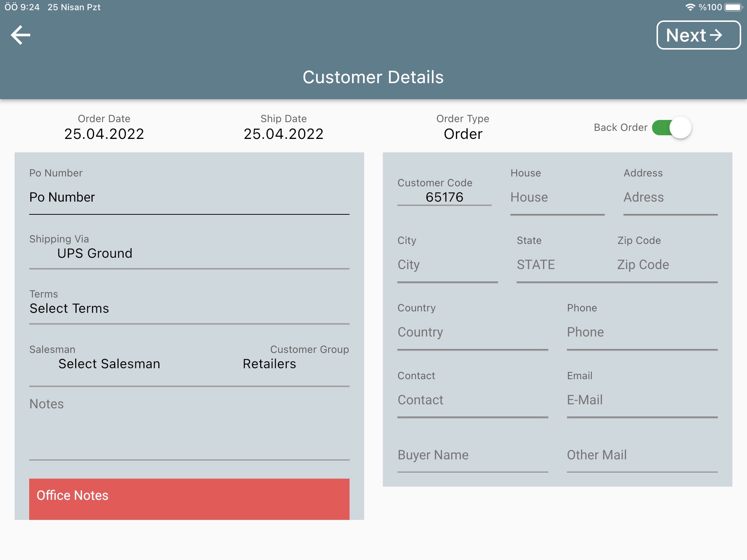747x560 pixels.
Task: Click the Order Date field icon area
Action: click(x=105, y=127)
